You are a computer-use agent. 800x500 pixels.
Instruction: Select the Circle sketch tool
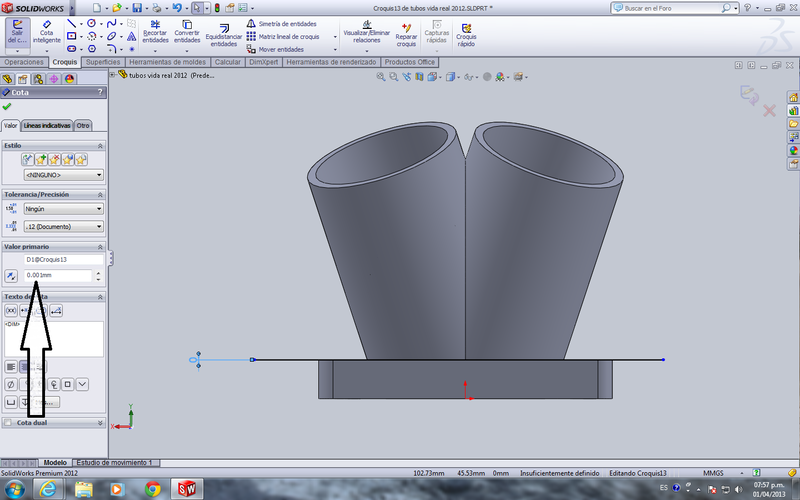pos(91,23)
